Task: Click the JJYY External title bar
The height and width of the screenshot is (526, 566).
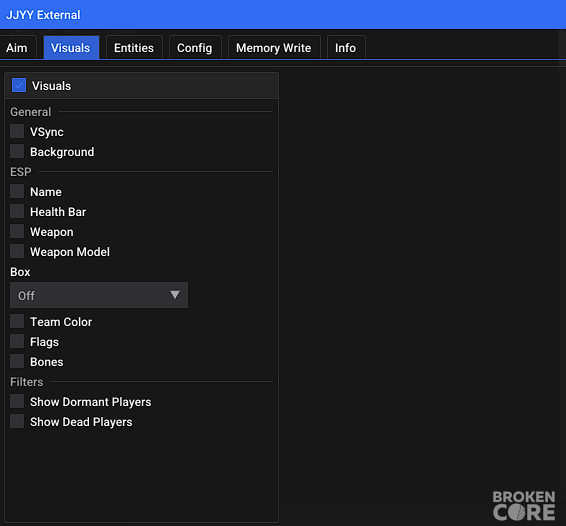Action: coord(283,14)
